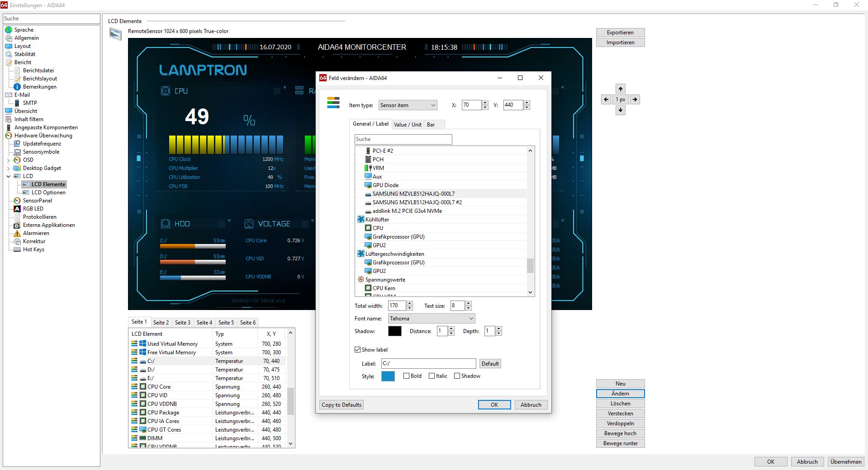Open the black Shadow color swatch
868x470 pixels.
pyautogui.click(x=394, y=331)
